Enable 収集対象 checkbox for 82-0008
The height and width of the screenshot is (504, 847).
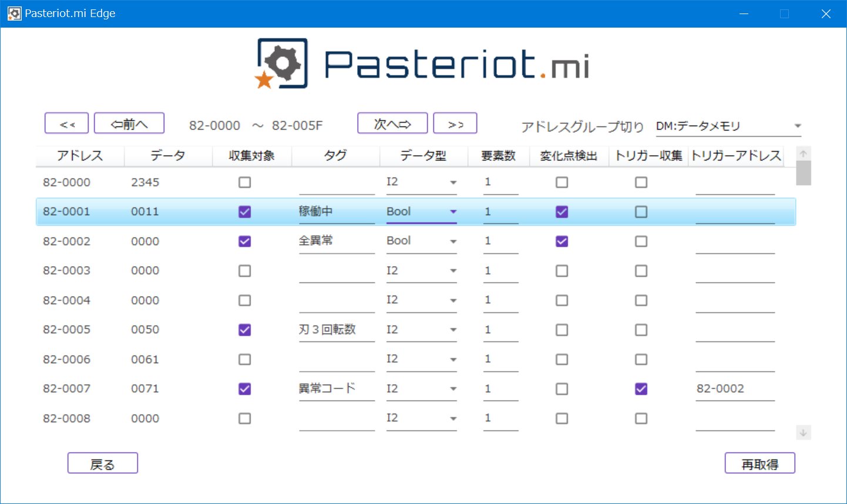pos(245,418)
